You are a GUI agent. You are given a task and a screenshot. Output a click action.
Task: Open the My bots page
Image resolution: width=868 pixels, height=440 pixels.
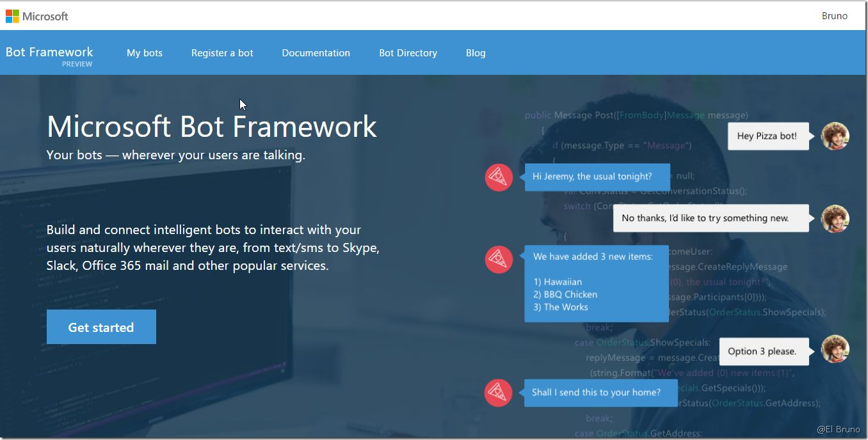pyautogui.click(x=145, y=53)
